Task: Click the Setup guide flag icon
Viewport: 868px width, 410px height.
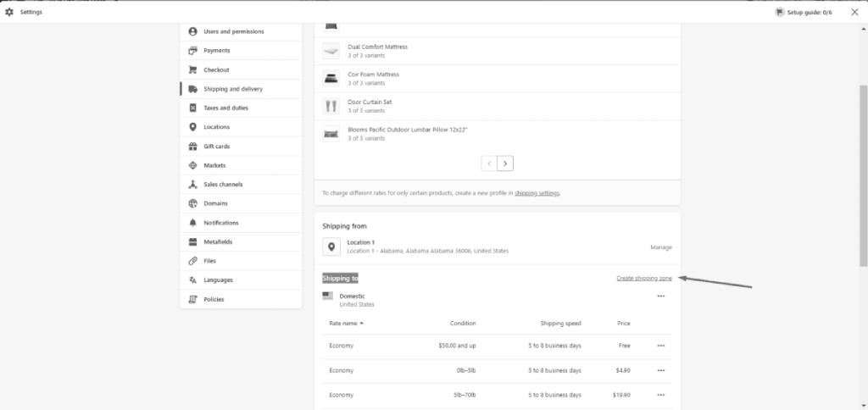Action: [779, 13]
